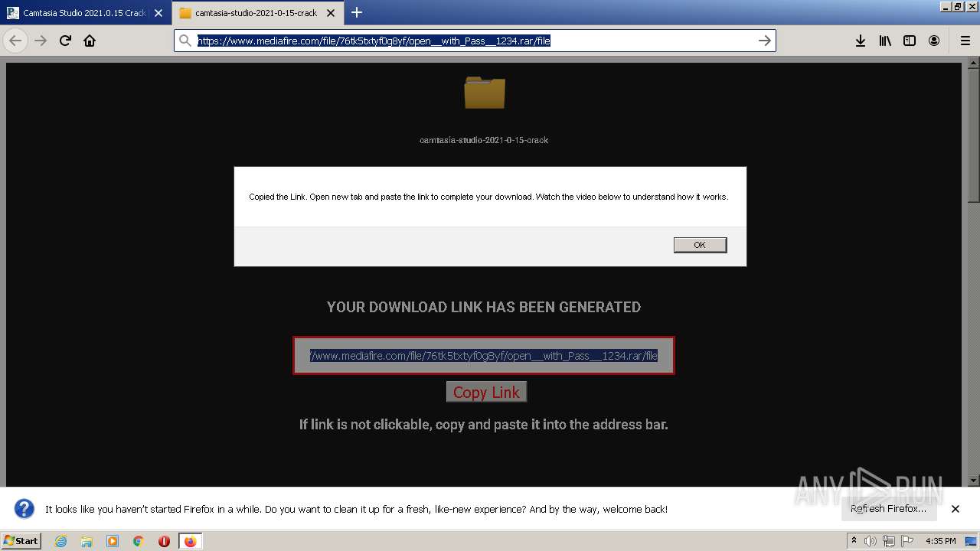Click the Firefox taskbar button
The height and width of the screenshot is (551, 980).
[190, 541]
